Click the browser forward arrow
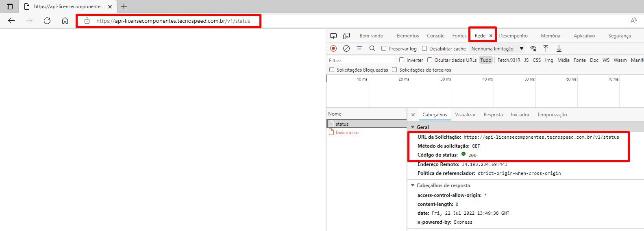 (29, 21)
